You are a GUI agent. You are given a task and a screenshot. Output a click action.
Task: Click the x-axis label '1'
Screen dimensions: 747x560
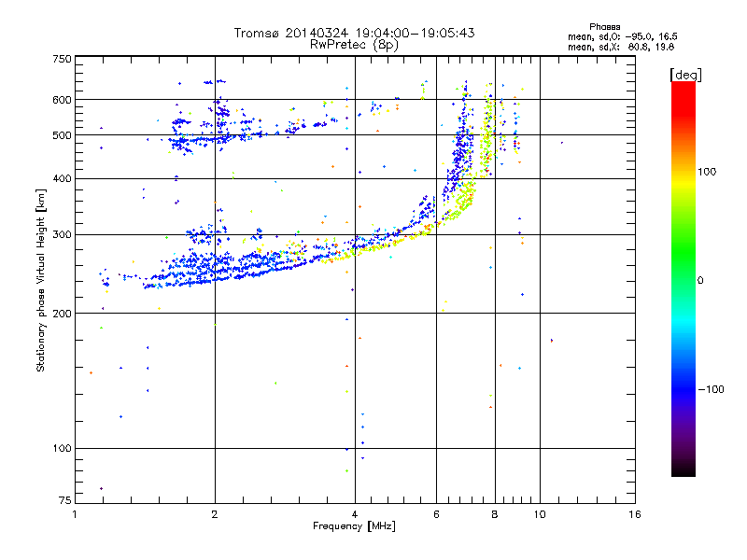pyautogui.click(x=75, y=514)
